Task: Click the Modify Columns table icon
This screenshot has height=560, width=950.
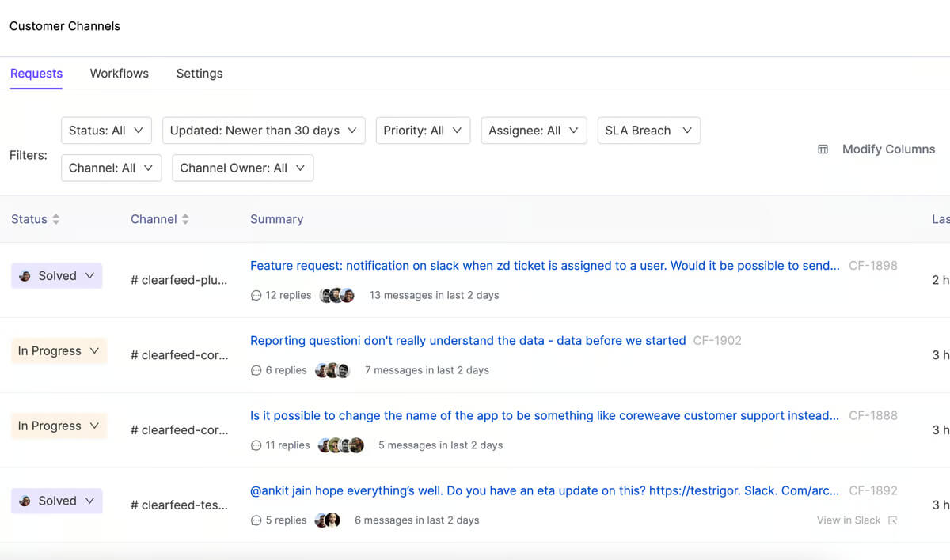Action: point(823,149)
